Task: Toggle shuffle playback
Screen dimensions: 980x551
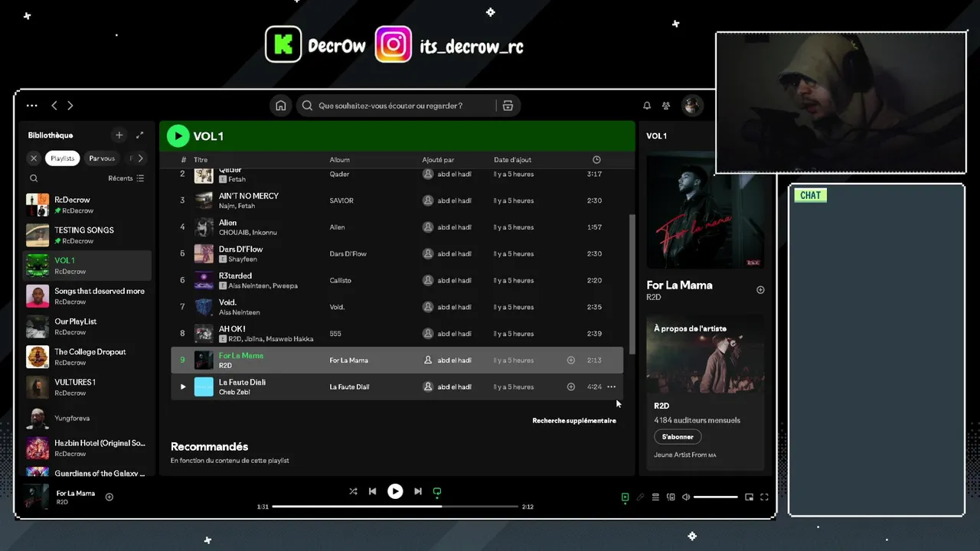Action: [x=353, y=491]
